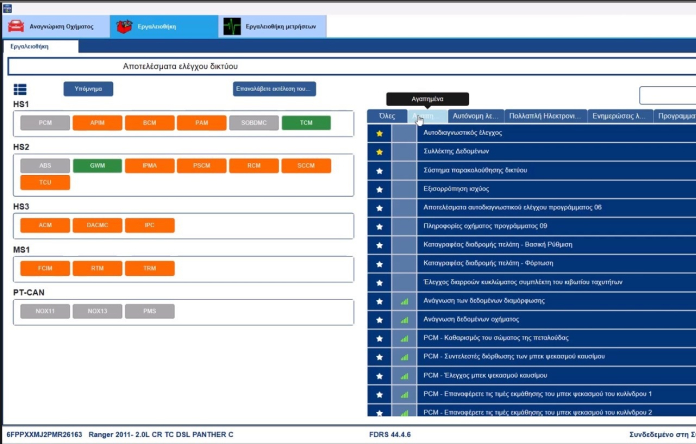Open the measurement toolbox waveform icon

(x=233, y=26)
